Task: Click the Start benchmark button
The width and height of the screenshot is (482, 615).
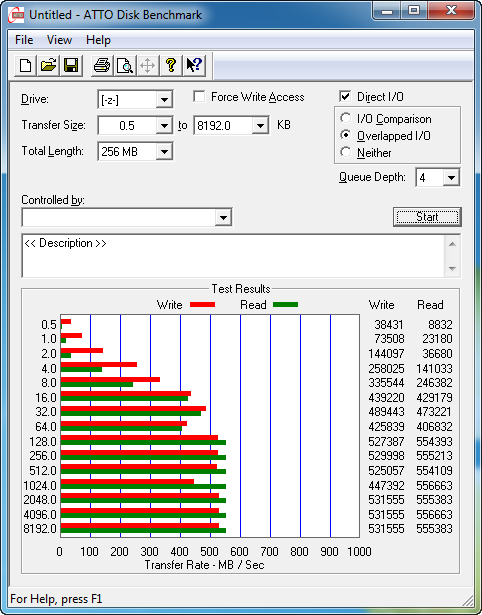Action: point(427,217)
